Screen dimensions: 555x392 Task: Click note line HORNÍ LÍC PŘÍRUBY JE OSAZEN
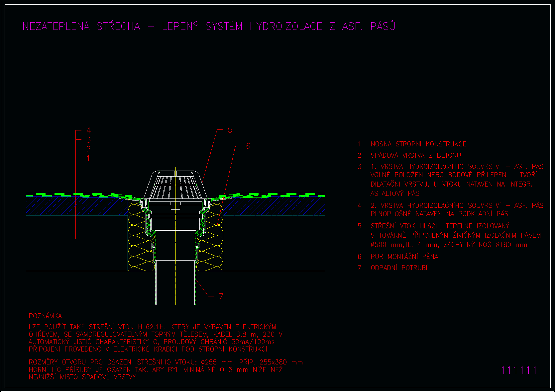pyautogui.click(x=156, y=369)
